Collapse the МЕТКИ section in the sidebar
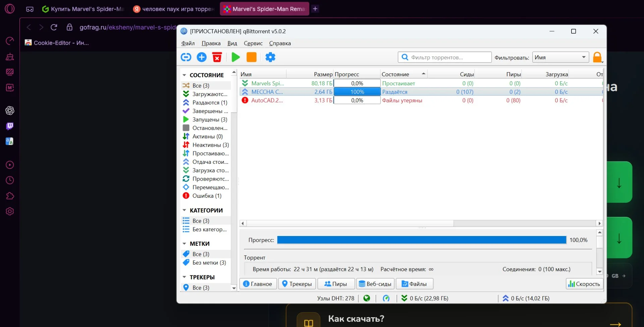 click(x=184, y=244)
